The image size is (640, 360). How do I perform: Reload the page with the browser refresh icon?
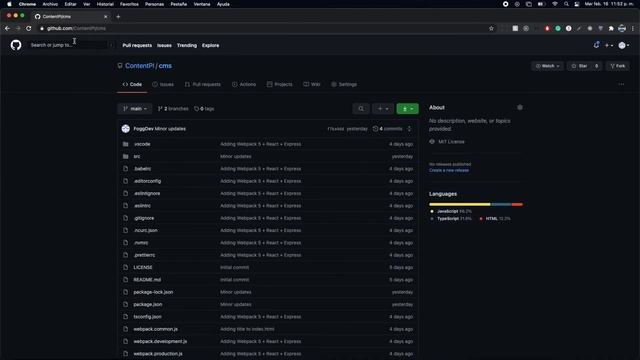click(29, 29)
